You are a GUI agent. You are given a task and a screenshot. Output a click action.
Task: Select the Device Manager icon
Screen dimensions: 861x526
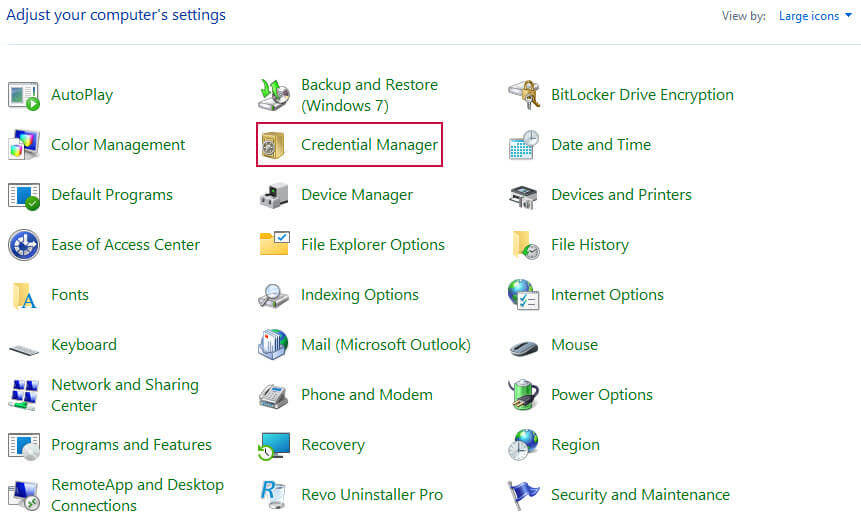tap(273, 195)
